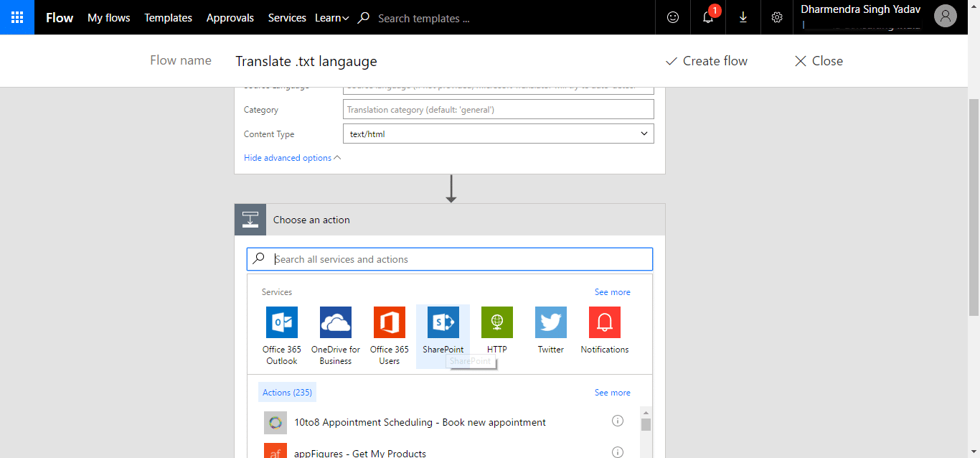
Task: Switch to the Actions (235) tab
Action: [x=287, y=392]
